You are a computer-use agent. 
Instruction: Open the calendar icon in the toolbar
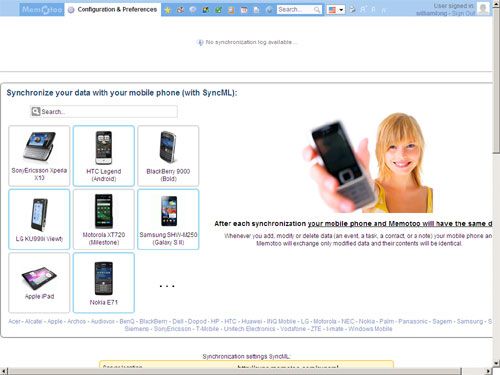[244, 10]
